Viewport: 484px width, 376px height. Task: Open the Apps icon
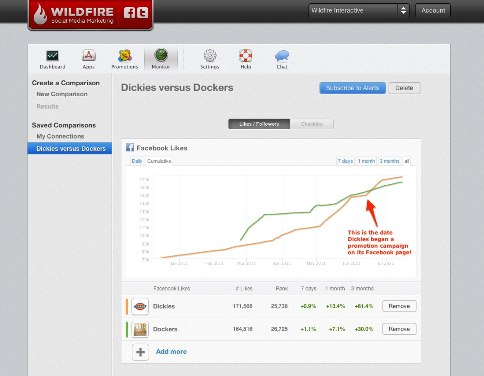pos(89,56)
